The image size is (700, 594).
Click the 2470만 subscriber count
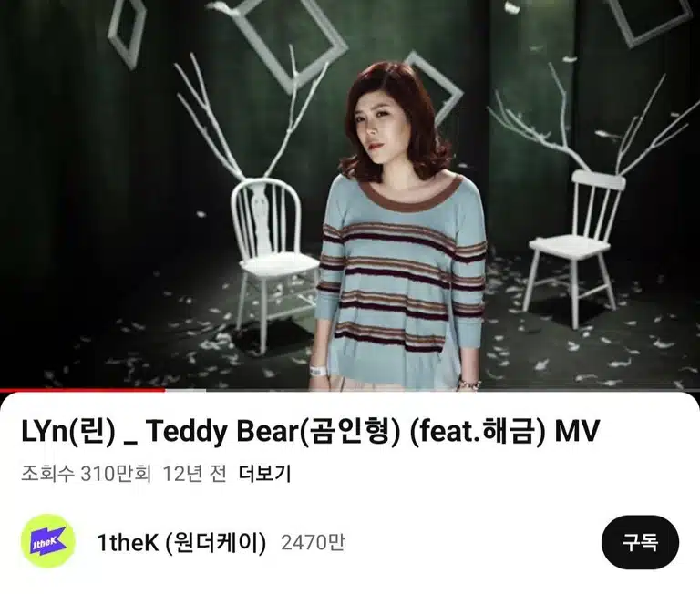tap(313, 543)
